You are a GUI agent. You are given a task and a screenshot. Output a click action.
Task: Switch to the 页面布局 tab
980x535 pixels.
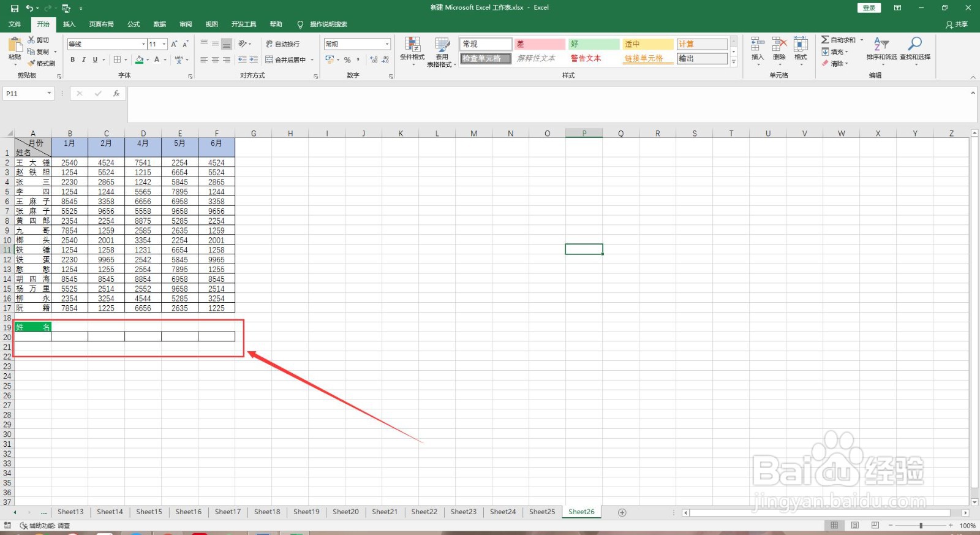pyautogui.click(x=101, y=25)
